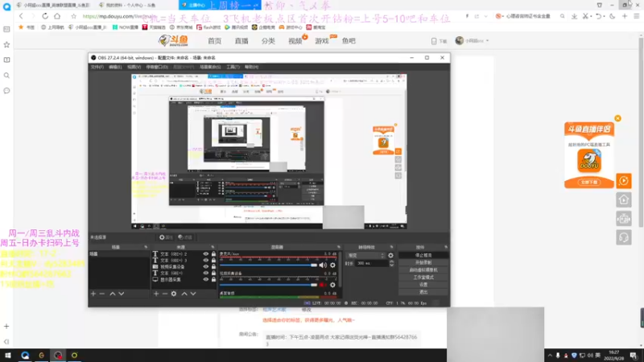Click 工作室模式 button in OBS
Image resolution: width=644 pixels, height=362 pixels.
423,278
